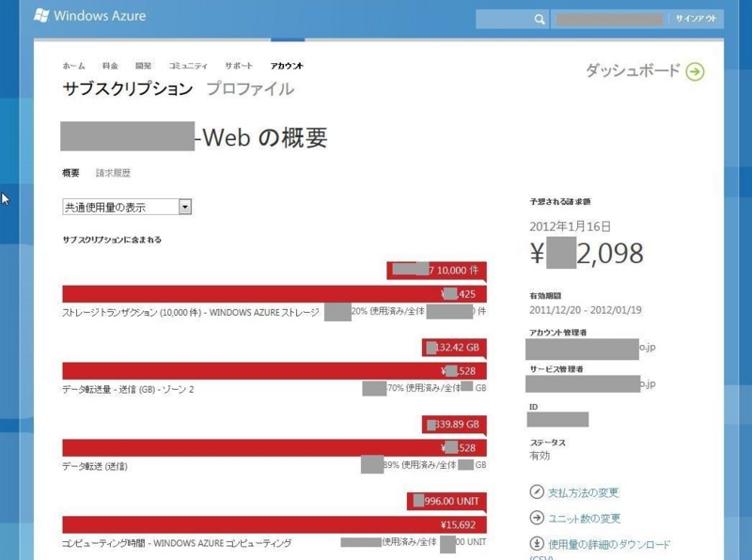Click the ユニット数の変更 arrow icon

[x=536, y=518]
